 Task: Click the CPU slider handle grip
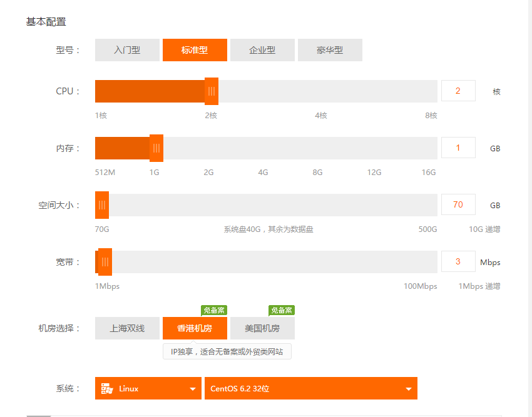(x=212, y=91)
